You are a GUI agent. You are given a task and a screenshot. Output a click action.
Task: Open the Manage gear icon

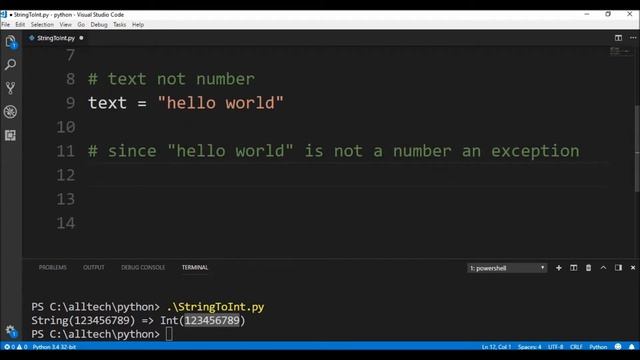[11, 331]
